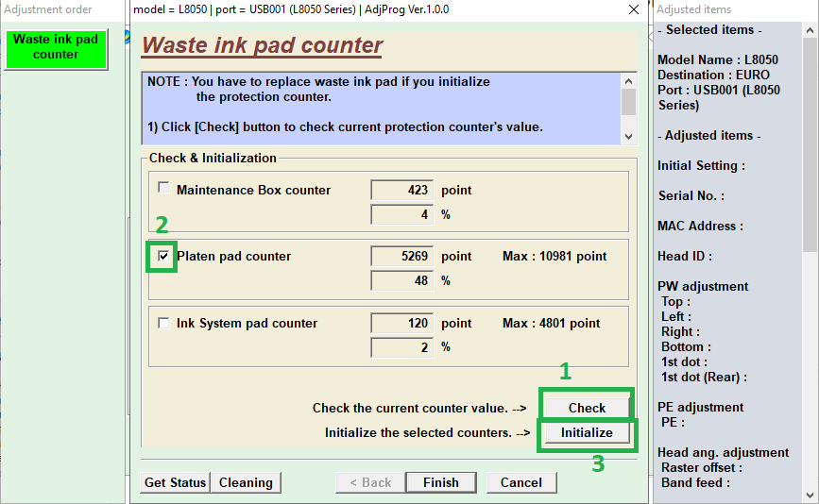Screen dimensions: 819x504
Task: Click Initialize to reset selected counters
Action: point(586,432)
